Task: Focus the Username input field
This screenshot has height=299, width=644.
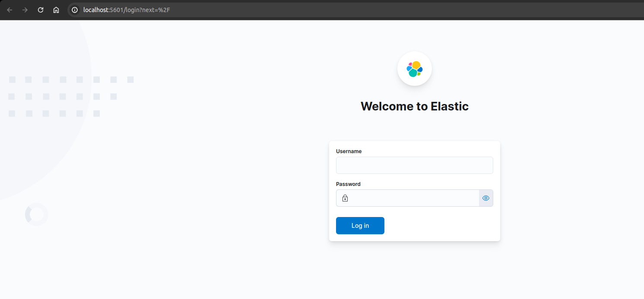Action: tap(415, 165)
